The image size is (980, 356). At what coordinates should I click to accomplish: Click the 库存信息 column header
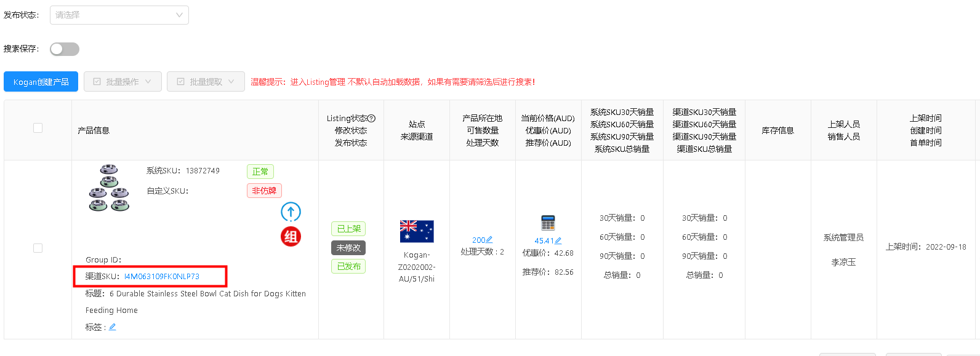777,130
